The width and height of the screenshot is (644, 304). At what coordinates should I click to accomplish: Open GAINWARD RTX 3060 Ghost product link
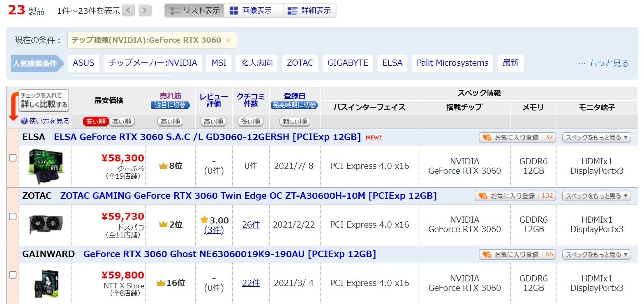coord(229,254)
